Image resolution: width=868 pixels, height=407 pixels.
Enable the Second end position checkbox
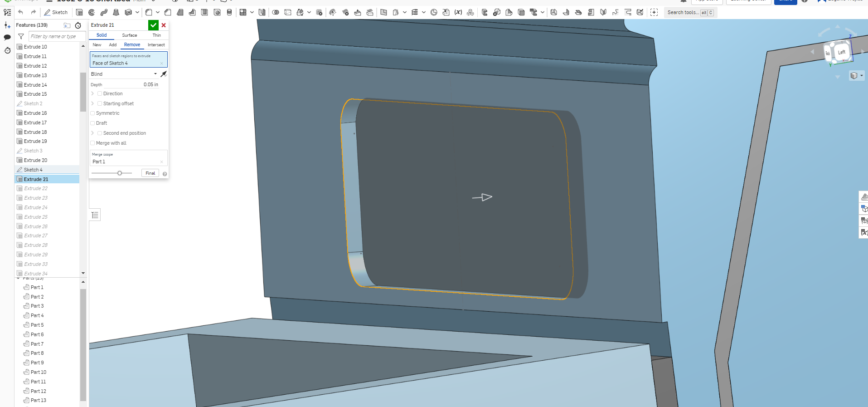pyautogui.click(x=100, y=133)
